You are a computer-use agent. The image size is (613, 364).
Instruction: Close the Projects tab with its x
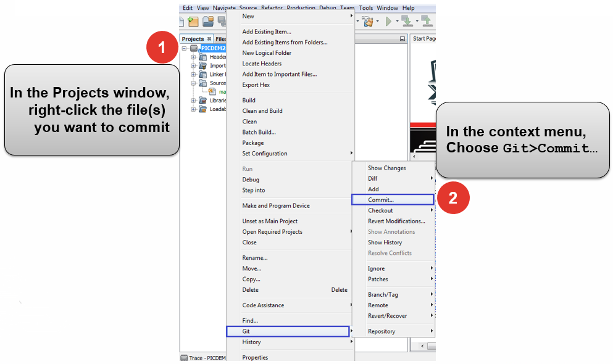(x=209, y=39)
